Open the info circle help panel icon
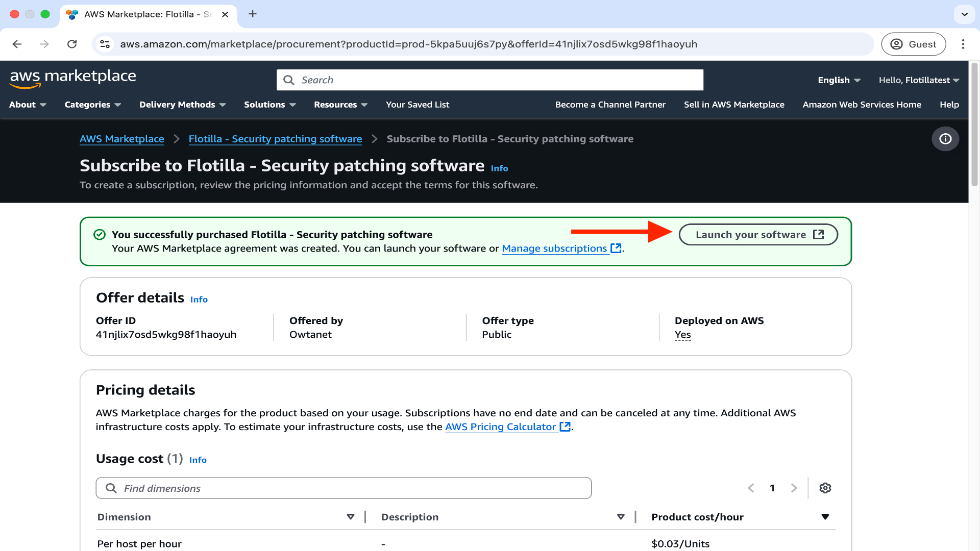Viewport: 980px width, 551px height. click(945, 139)
